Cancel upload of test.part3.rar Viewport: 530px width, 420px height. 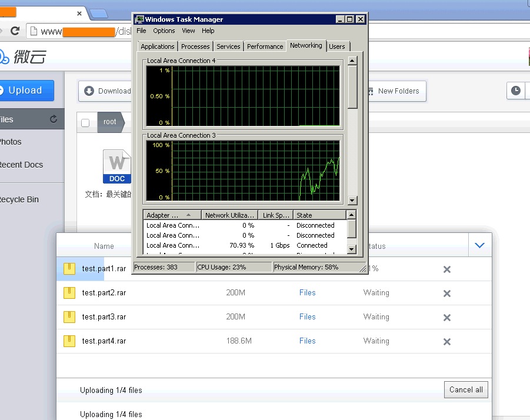tap(447, 318)
